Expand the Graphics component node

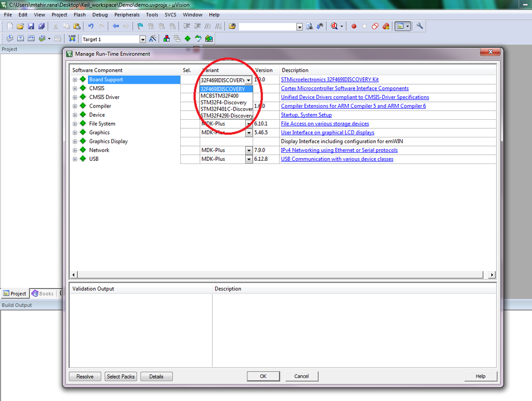coord(75,133)
